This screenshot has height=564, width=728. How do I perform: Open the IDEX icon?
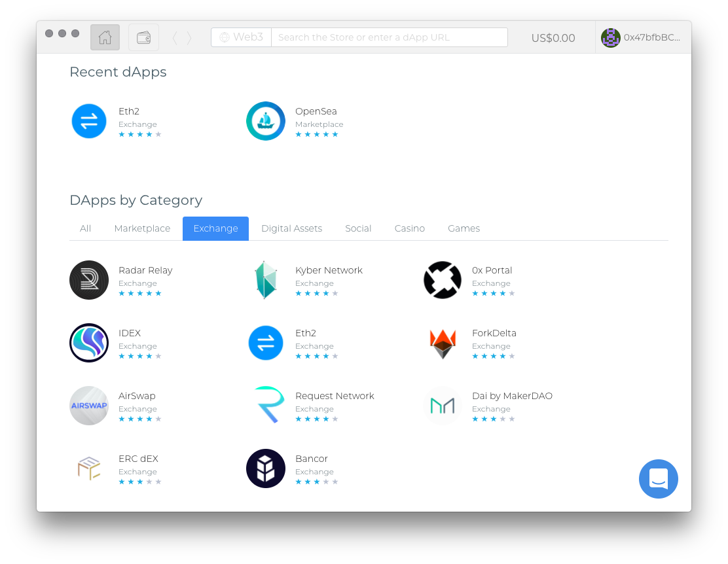(x=89, y=343)
